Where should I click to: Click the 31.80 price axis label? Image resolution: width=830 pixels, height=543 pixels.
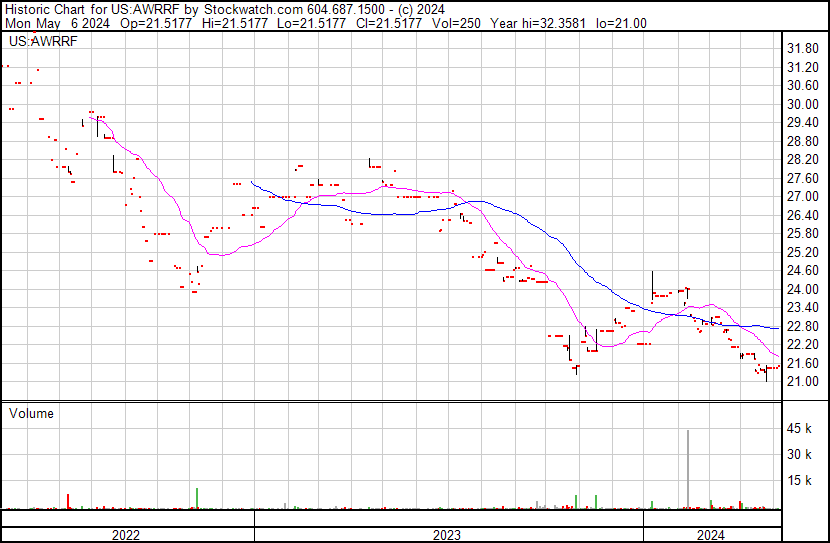tap(803, 48)
